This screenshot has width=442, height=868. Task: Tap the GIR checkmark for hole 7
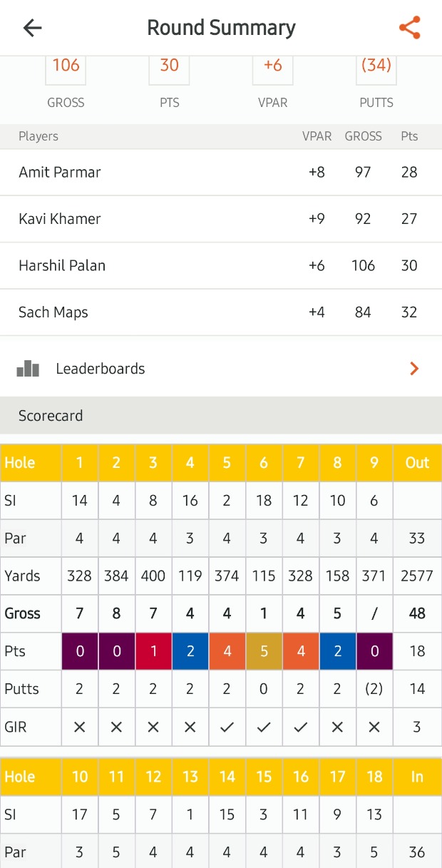tap(301, 727)
